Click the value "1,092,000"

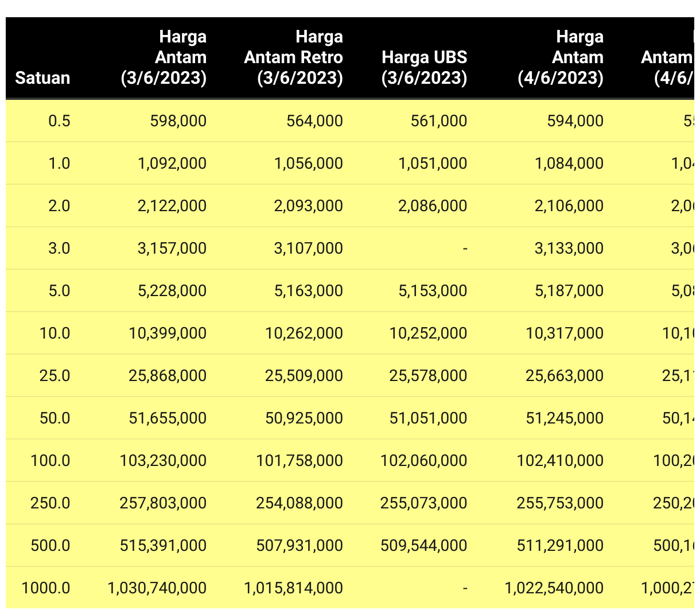[172, 163]
